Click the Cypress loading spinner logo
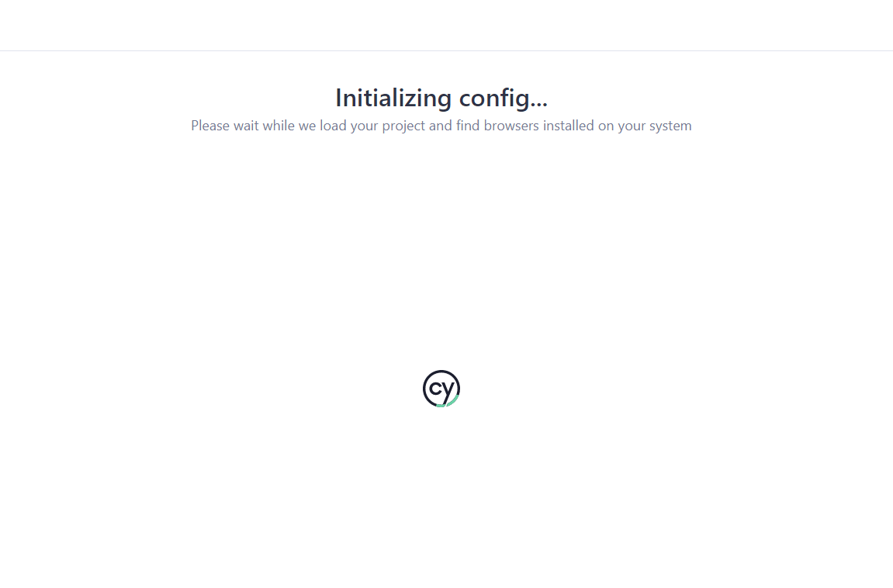 pos(441,389)
